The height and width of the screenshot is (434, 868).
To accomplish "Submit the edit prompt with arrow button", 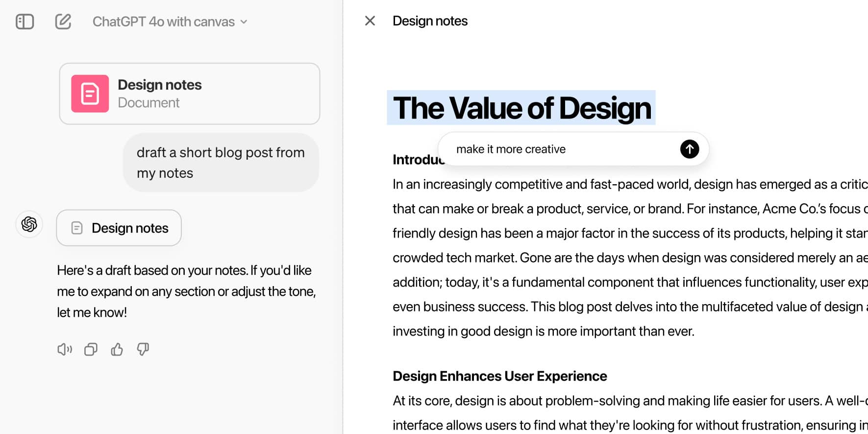I will pyautogui.click(x=689, y=149).
